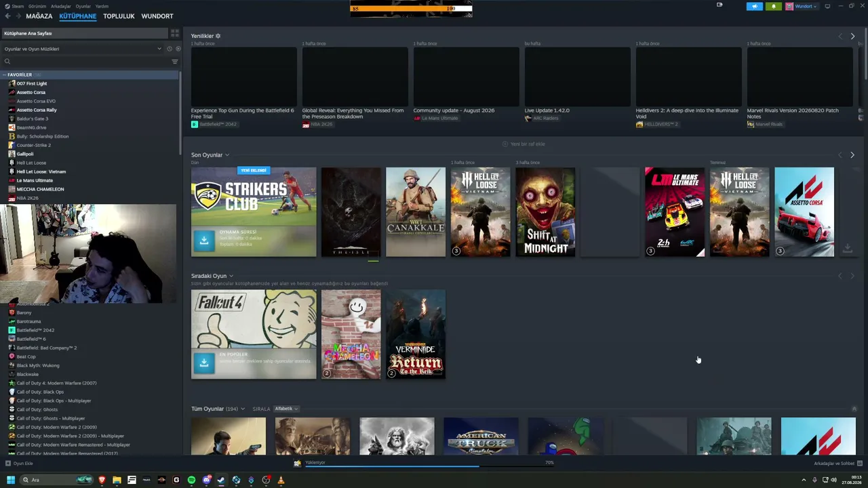The height and width of the screenshot is (488, 868).
Task: Open Windows Start button on taskbar
Action: 11,480
